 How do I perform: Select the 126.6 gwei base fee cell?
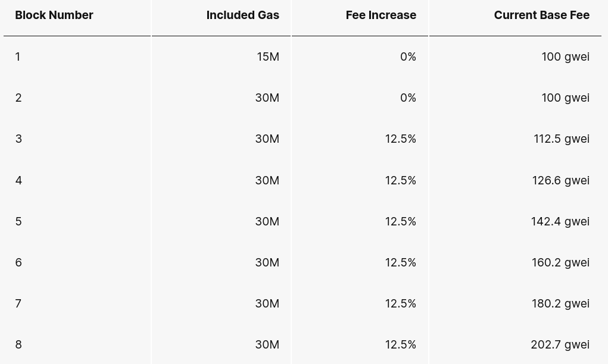[561, 180]
